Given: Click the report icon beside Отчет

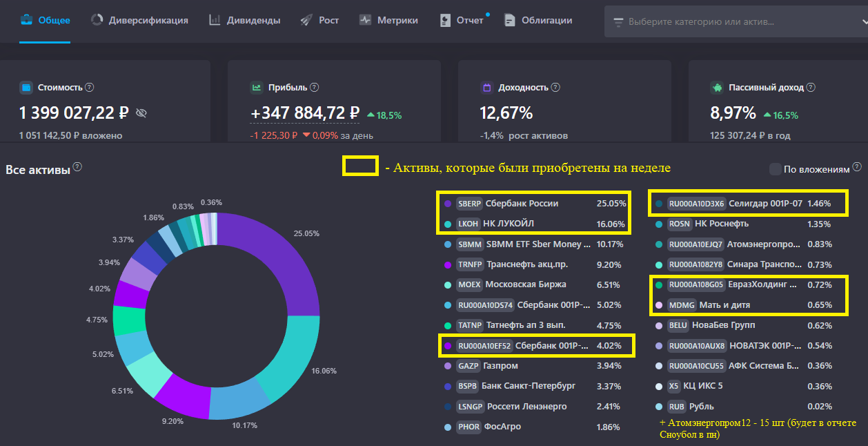Looking at the screenshot, I should [x=446, y=21].
